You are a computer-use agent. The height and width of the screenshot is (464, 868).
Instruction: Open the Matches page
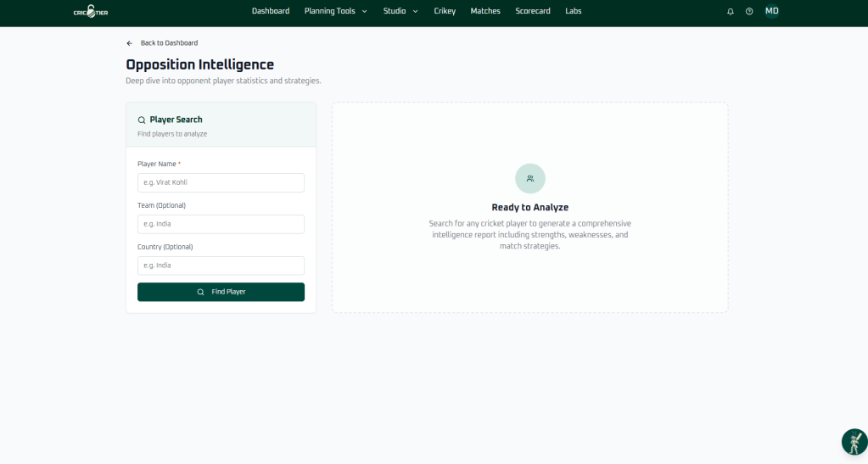485,11
